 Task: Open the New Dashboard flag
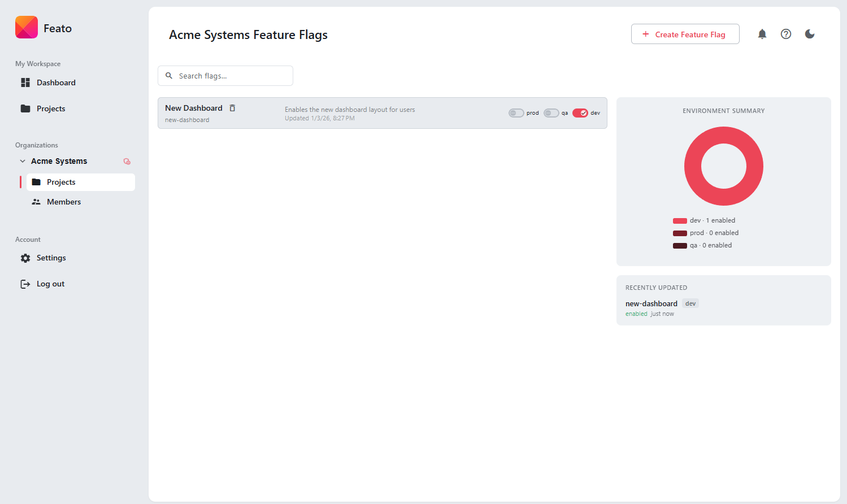coord(193,108)
